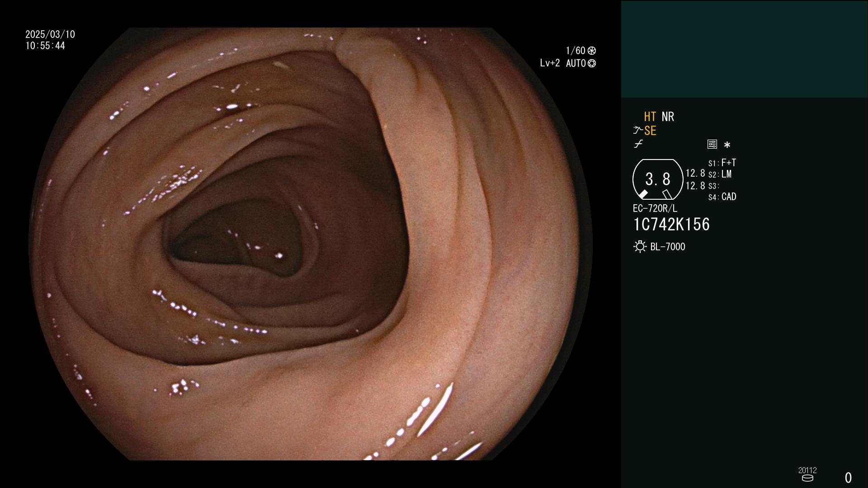Click the filled channel marker in scope diagram
The width and height of the screenshot is (868, 488).
(x=643, y=194)
